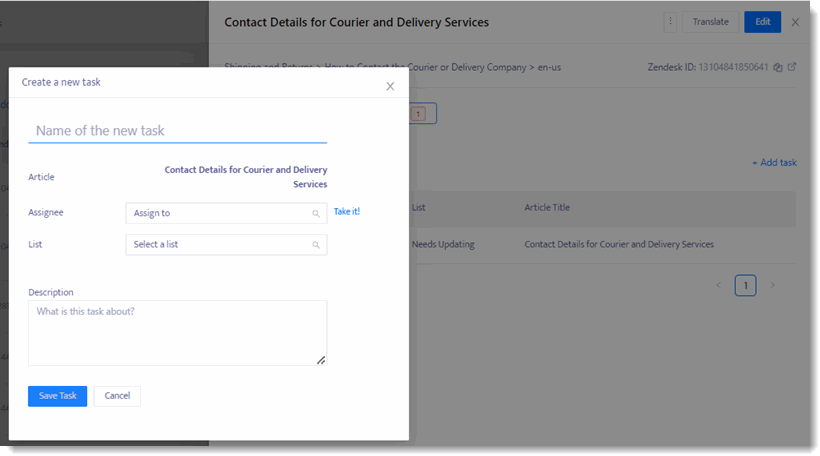Click the article title in the task row

point(619,244)
